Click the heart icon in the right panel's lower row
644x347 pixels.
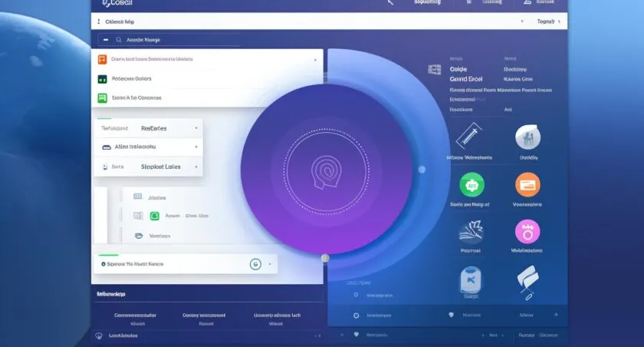point(451,315)
